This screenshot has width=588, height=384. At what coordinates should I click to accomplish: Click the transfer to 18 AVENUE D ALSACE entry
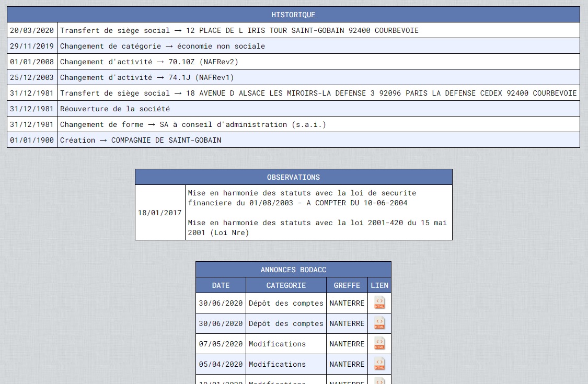[318, 93]
